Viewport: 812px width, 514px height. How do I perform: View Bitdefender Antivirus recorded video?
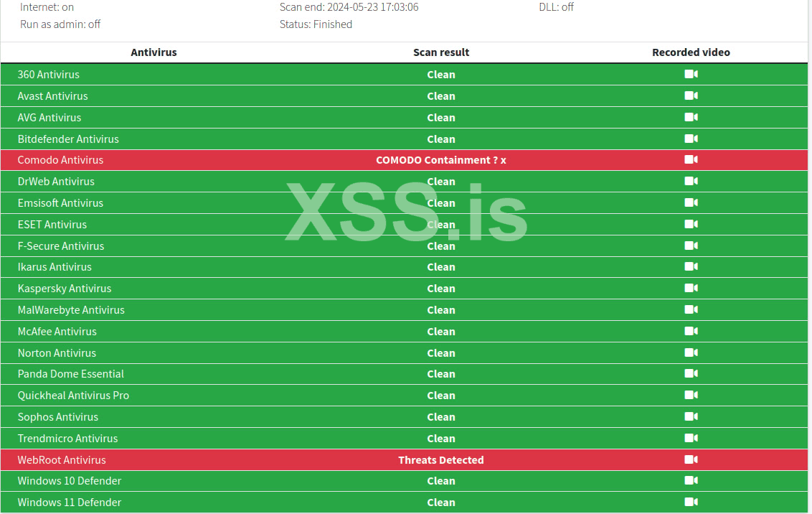click(691, 139)
